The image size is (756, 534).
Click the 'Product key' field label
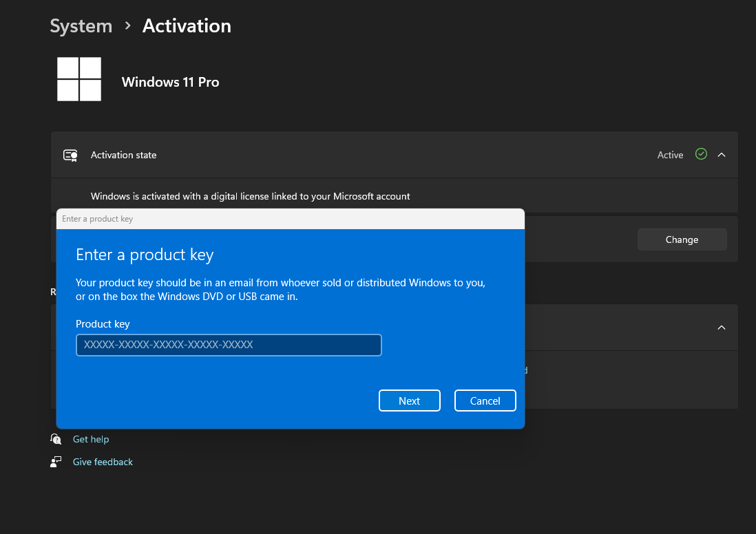coord(103,324)
